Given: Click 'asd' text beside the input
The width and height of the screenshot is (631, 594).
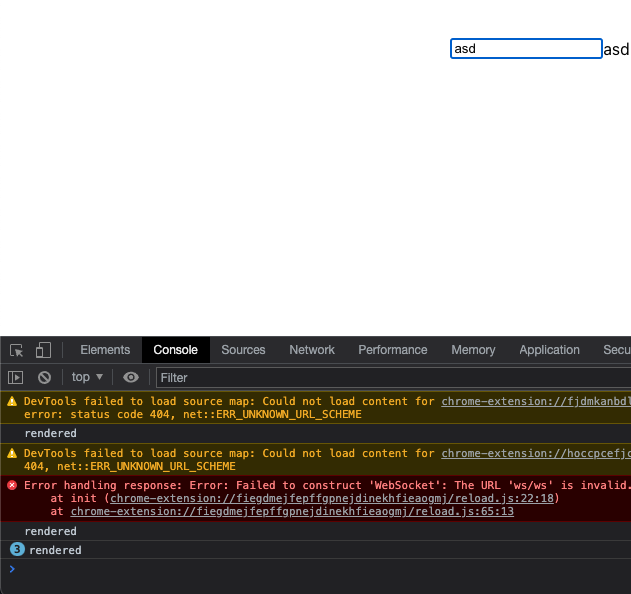Looking at the screenshot, I should pos(616,50).
